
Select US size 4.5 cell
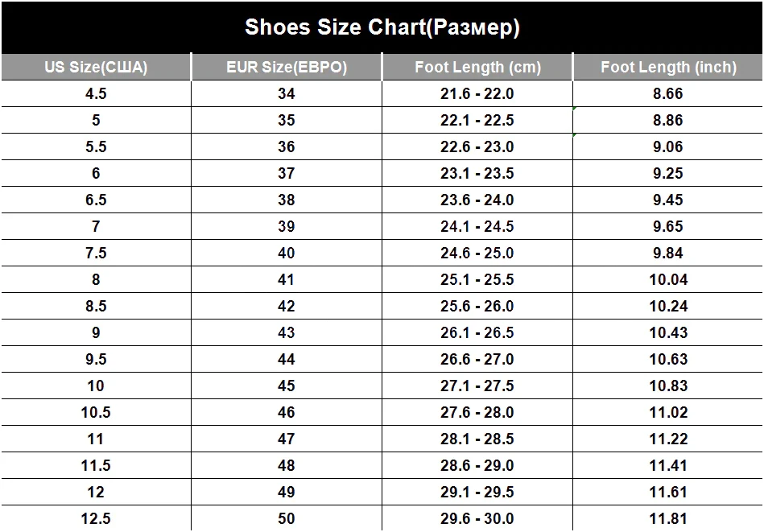click(96, 93)
